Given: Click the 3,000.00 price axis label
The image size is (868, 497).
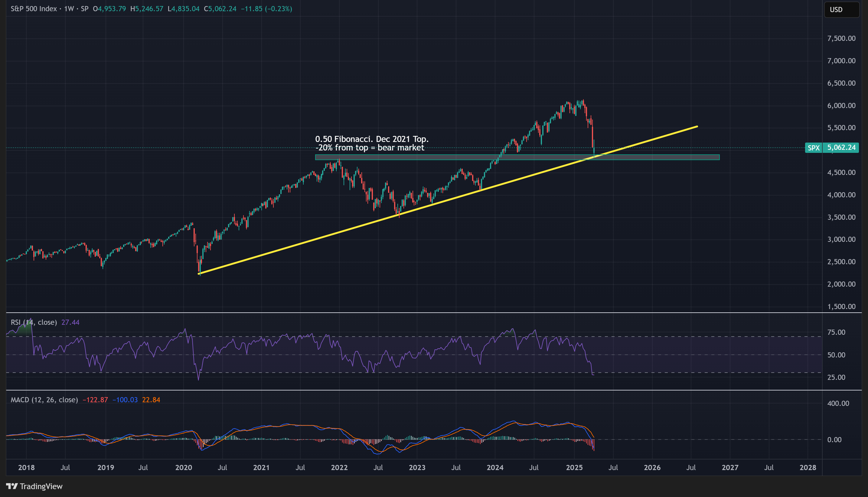Looking at the screenshot, I should coord(841,239).
